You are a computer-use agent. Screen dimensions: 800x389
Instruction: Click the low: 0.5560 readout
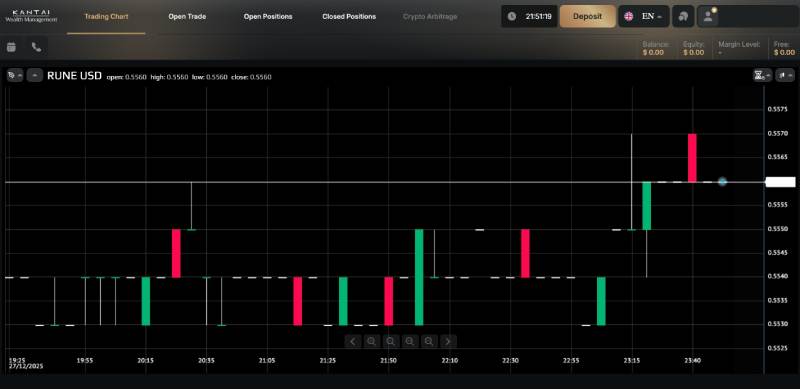209,77
